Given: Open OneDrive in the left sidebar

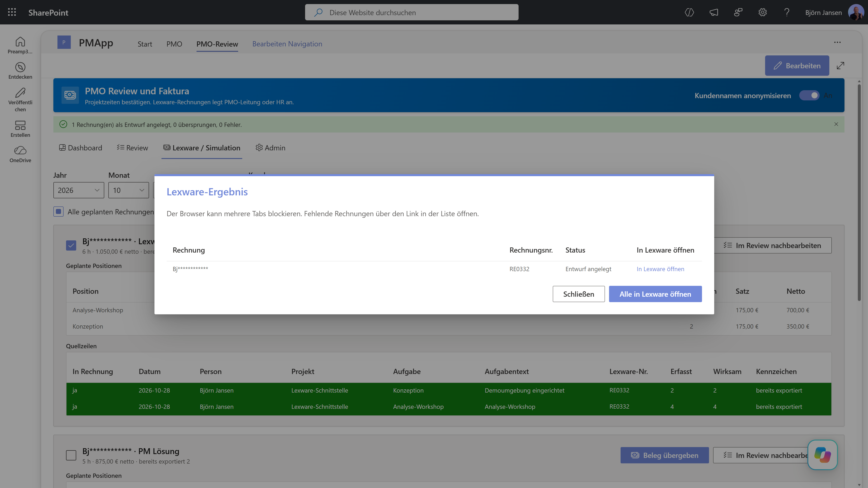Looking at the screenshot, I should (20, 154).
